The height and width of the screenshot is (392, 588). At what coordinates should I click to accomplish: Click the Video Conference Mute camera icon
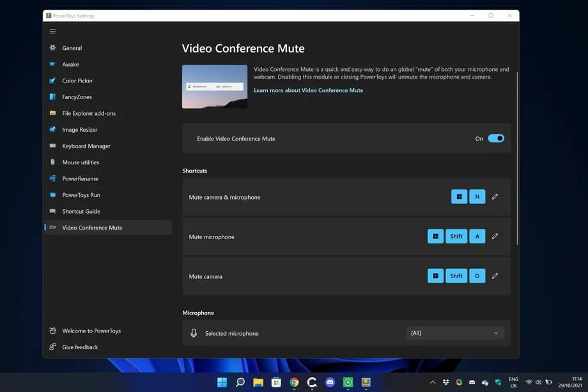point(52,227)
